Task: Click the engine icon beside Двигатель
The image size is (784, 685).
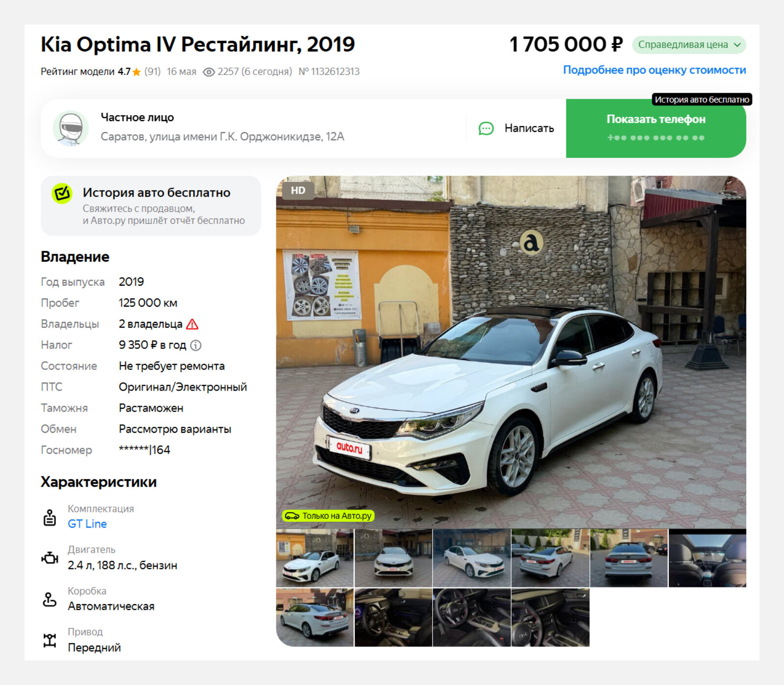Action: point(49,558)
